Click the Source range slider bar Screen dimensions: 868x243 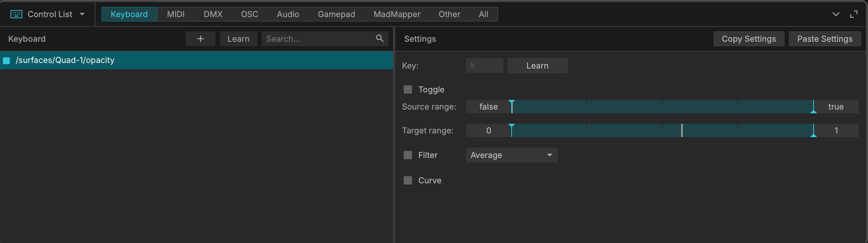click(662, 107)
